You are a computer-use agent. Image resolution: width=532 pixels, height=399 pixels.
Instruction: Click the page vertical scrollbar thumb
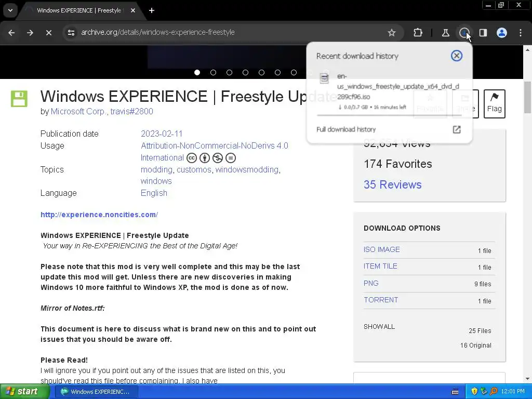[x=528, y=97]
